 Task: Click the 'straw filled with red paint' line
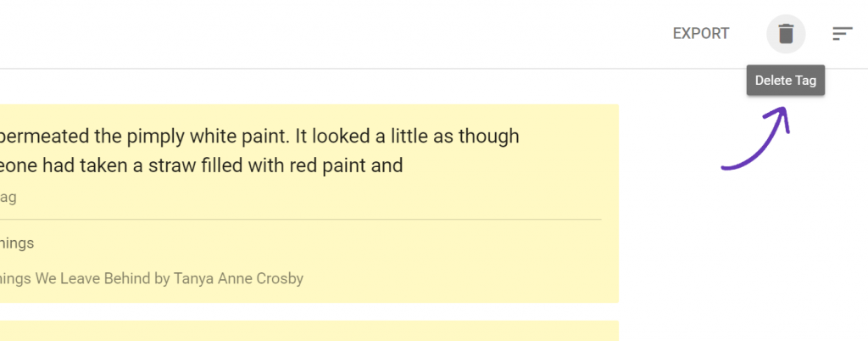click(x=202, y=165)
